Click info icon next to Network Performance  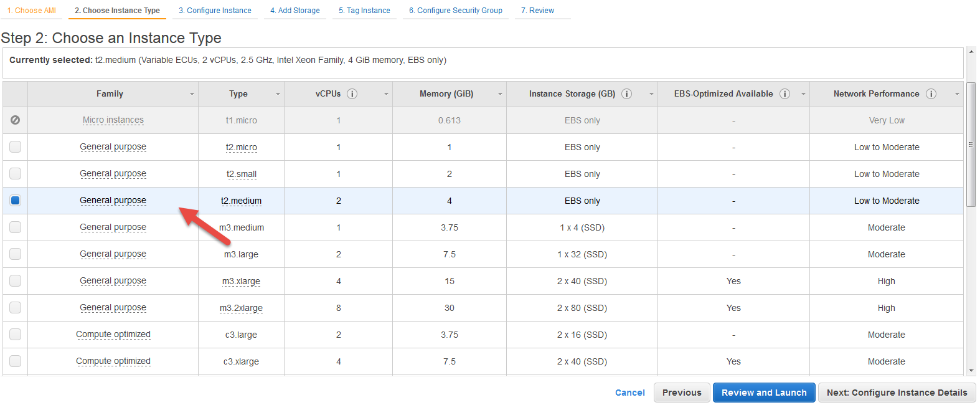coord(931,94)
